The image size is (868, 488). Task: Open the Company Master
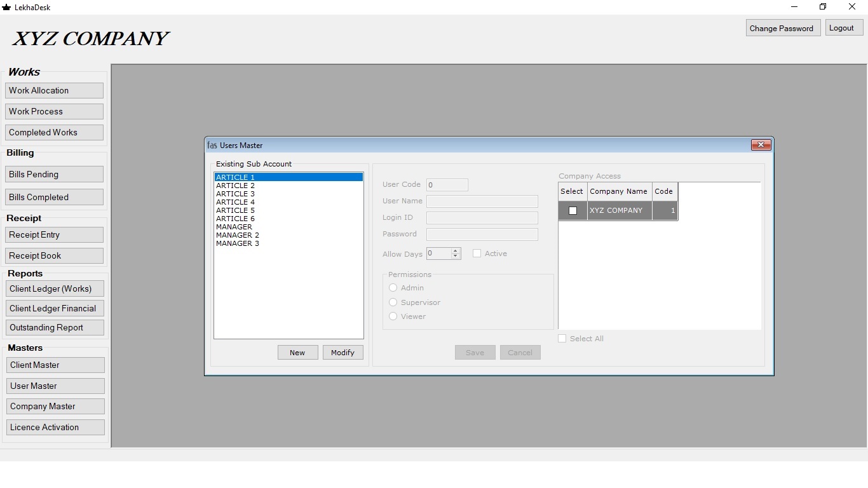tap(55, 406)
